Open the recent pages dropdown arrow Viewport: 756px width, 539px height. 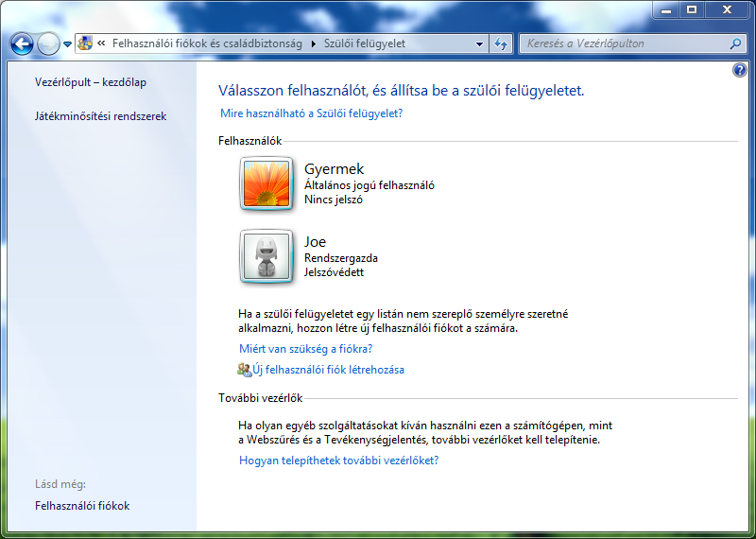(67, 44)
